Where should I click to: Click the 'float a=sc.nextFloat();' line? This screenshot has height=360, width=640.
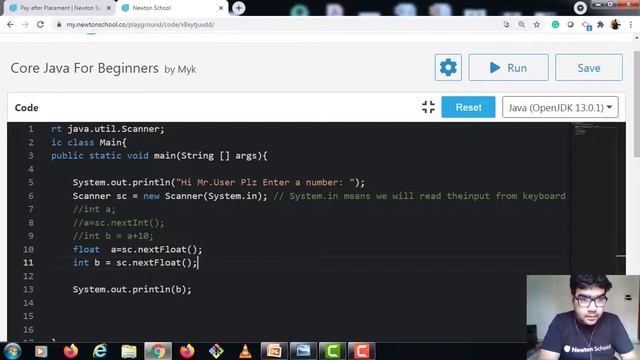[x=137, y=249]
